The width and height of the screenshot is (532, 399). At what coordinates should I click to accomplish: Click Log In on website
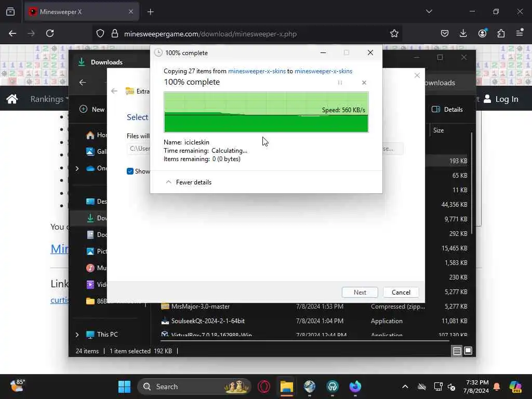click(501, 99)
